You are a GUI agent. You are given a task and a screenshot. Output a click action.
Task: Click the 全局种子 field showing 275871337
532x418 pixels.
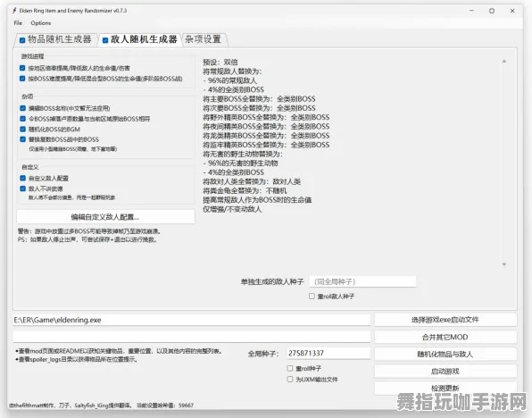[328, 353]
